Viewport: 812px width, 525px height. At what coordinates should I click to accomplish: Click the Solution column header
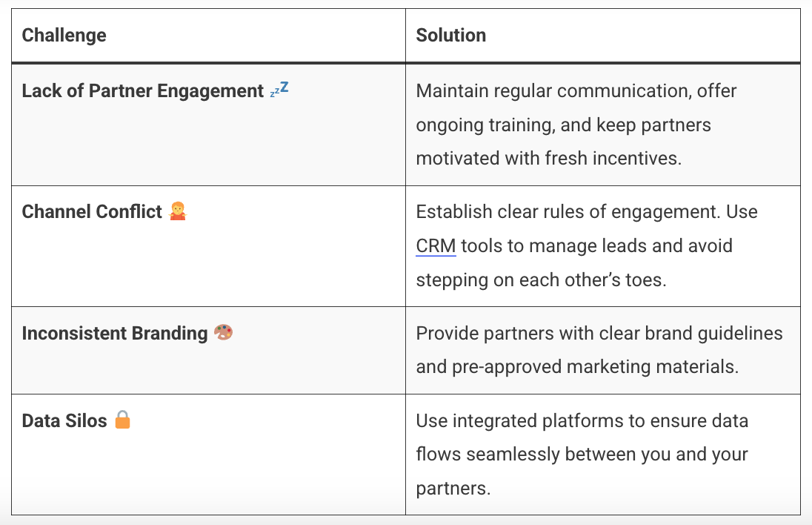tap(451, 36)
